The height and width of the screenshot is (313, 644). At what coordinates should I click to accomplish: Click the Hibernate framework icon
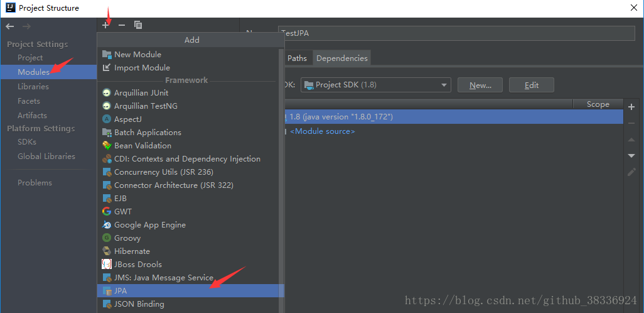point(107,251)
